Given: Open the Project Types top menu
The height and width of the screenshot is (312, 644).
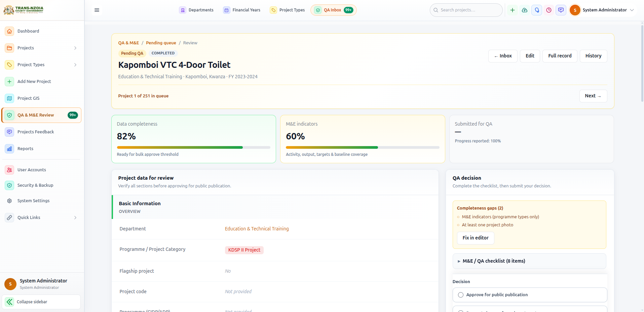Looking at the screenshot, I should tap(288, 10).
